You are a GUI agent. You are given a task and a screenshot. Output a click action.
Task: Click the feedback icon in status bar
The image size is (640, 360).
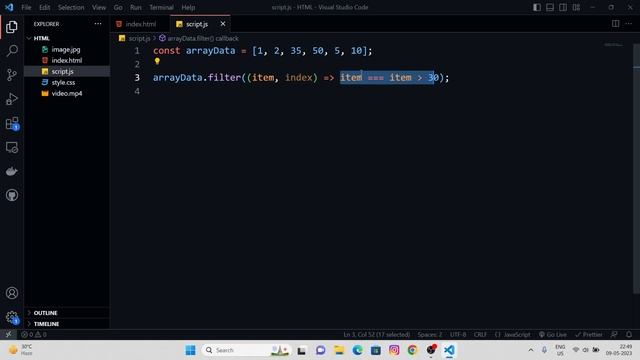(614, 334)
